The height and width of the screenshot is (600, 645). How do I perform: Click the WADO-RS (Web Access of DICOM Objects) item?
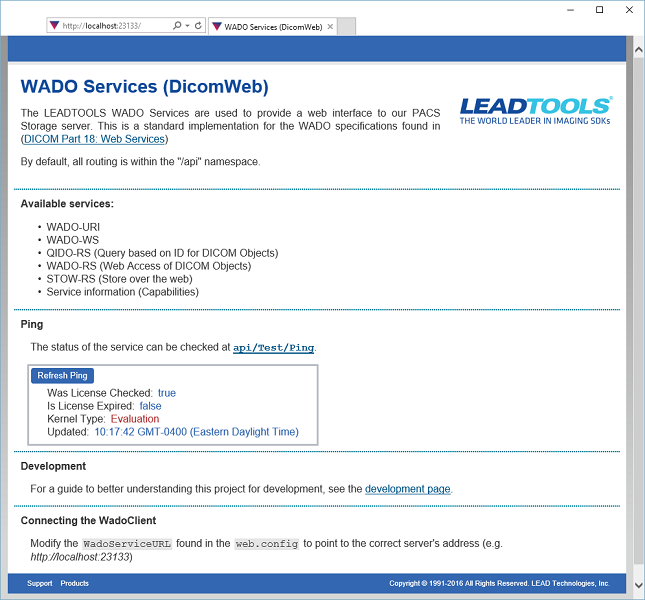click(x=148, y=266)
